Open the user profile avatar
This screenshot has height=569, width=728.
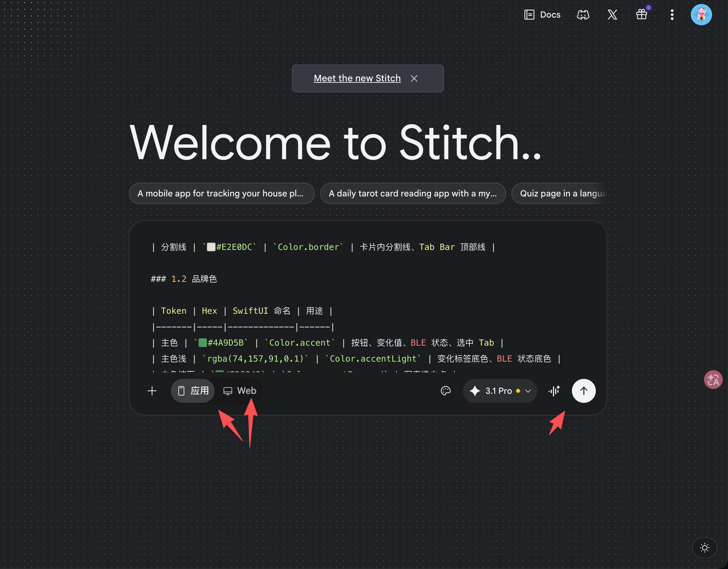(701, 15)
